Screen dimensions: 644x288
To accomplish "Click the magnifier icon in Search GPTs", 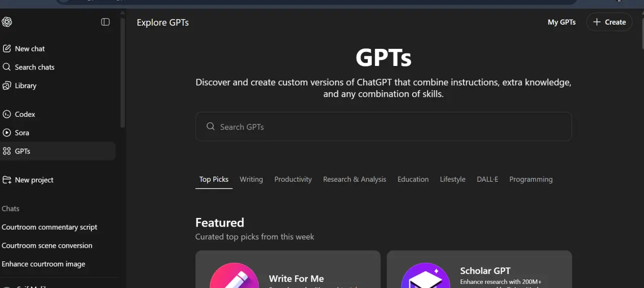I will (211, 126).
